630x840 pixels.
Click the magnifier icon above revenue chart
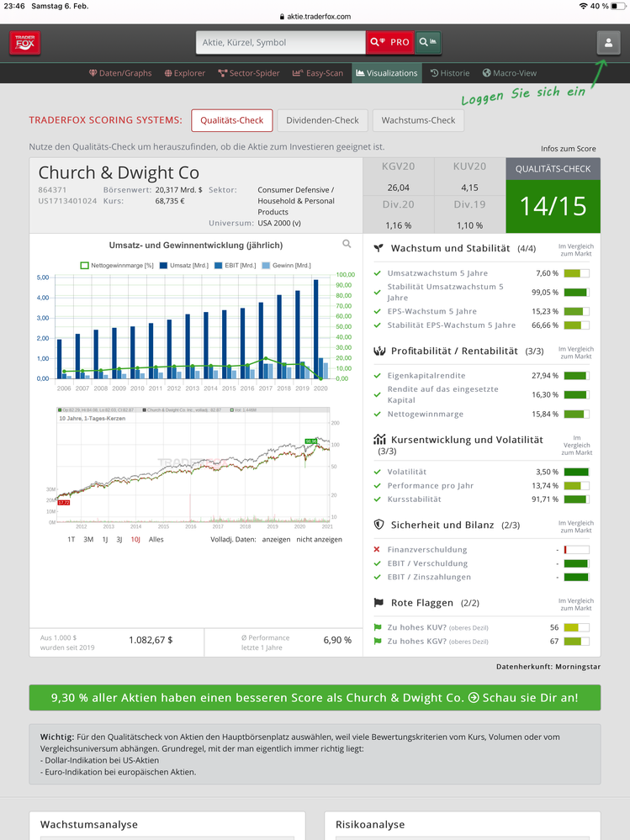point(347,244)
